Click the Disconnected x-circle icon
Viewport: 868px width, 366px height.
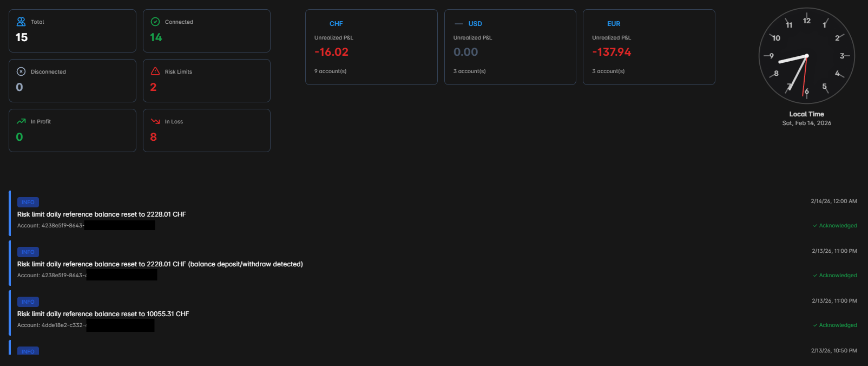point(21,71)
